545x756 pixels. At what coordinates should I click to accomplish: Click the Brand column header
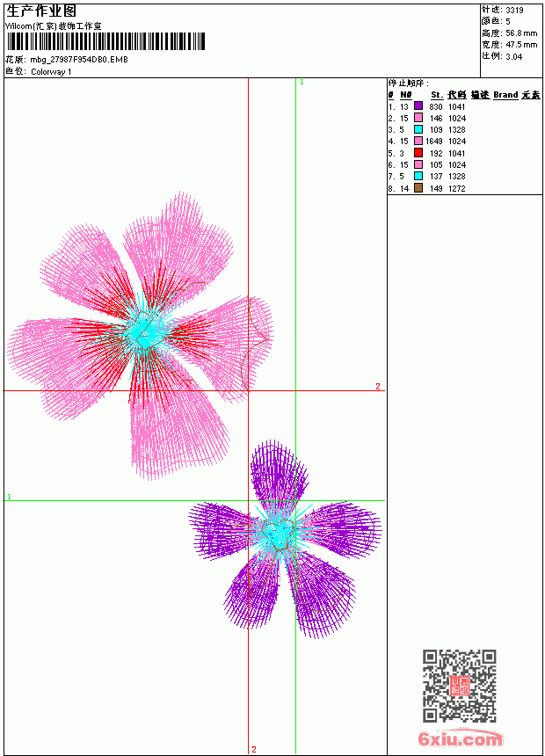coord(505,95)
